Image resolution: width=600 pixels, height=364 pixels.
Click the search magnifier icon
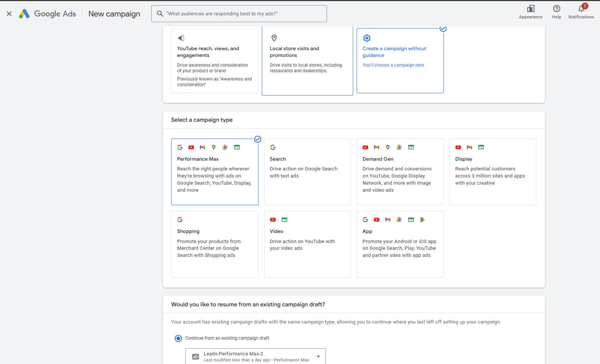pos(160,13)
